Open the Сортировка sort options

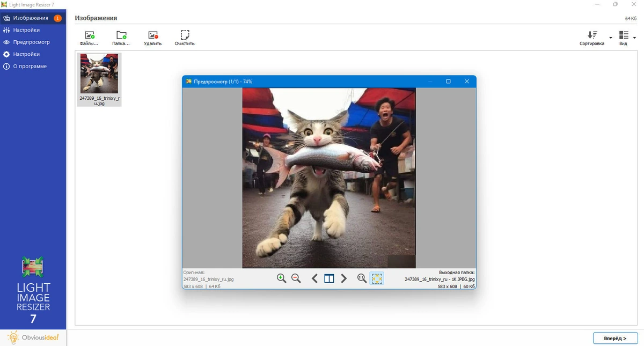[x=592, y=38]
